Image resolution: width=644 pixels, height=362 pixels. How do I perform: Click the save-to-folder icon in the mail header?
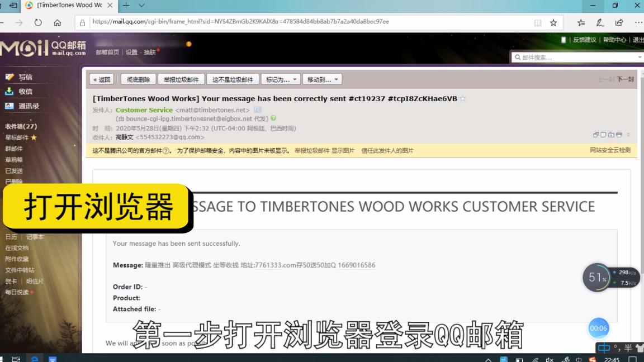click(x=611, y=135)
